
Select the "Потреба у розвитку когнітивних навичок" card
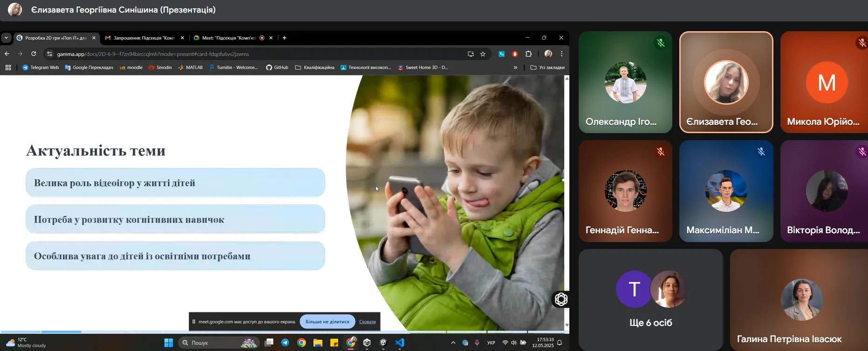pyautogui.click(x=175, y=219)
